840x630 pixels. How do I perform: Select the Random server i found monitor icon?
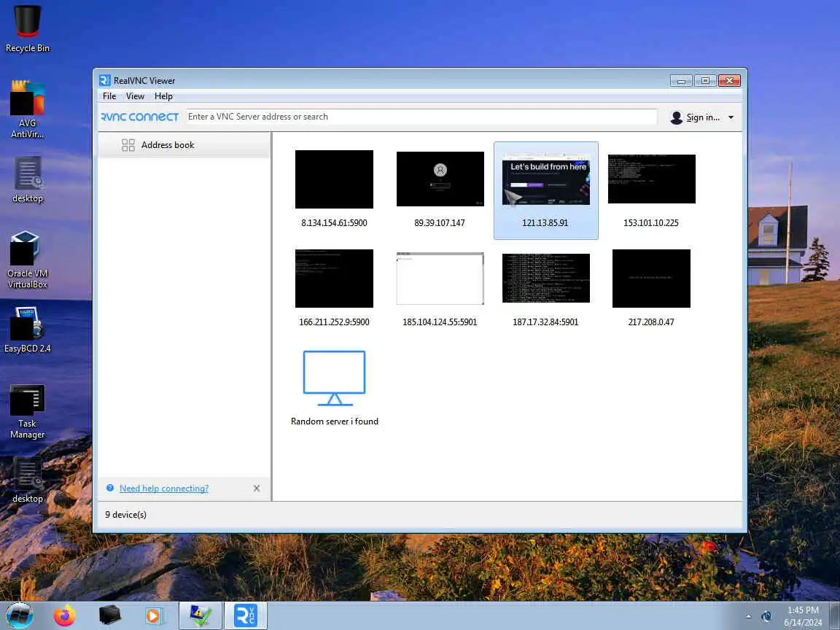(334, 378)
